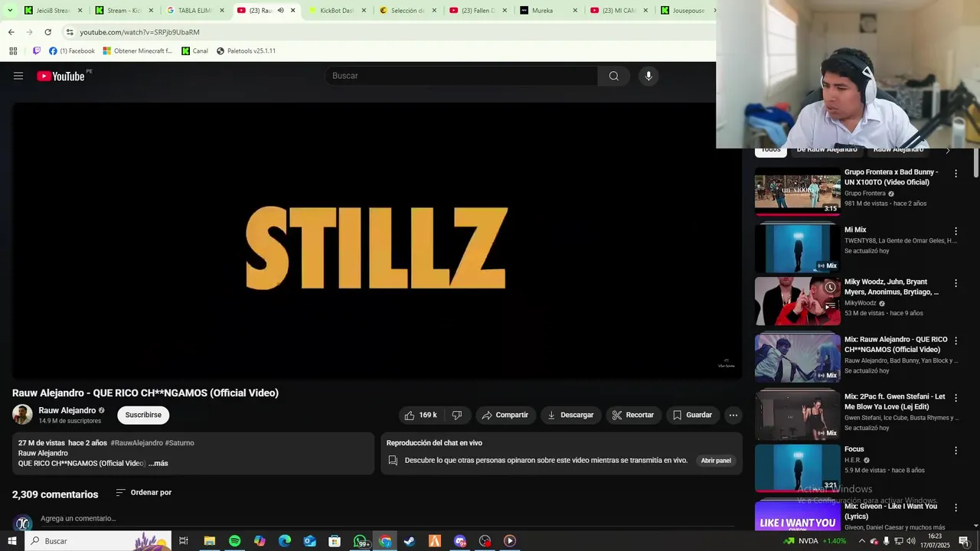Share the video via Compartir

tap(505, 415)
